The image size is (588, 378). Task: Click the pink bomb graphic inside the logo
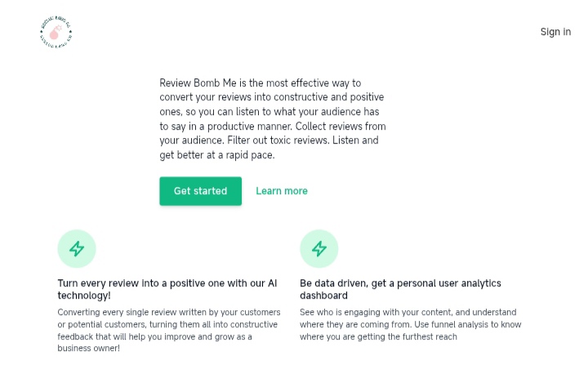click(x=56, y=33)
